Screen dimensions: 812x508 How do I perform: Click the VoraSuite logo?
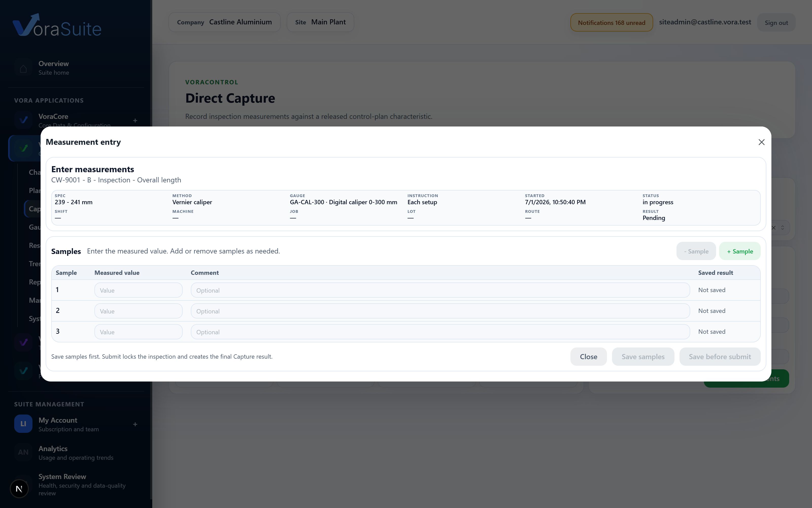tap(57, 25)
